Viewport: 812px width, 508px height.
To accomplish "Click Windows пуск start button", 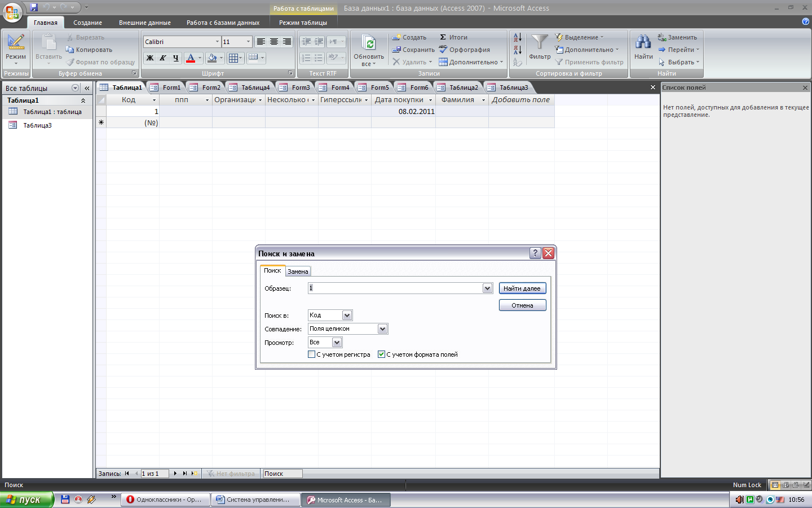I will [x=27, y=500].
